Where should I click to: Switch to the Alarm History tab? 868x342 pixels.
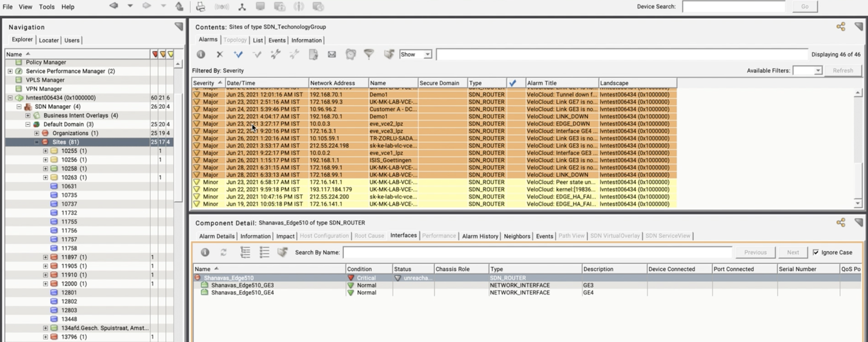coord(480,236)
